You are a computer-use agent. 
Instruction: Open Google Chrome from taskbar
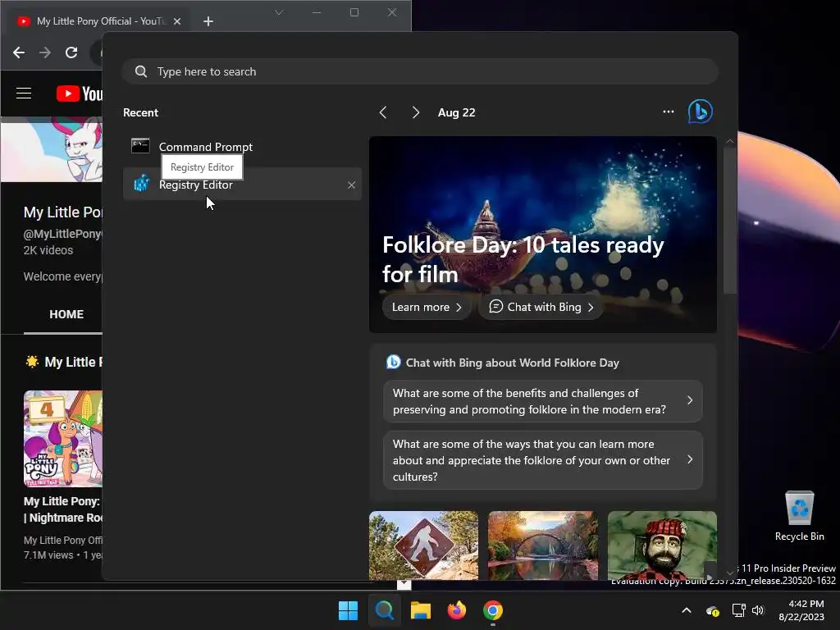point(493,610)
